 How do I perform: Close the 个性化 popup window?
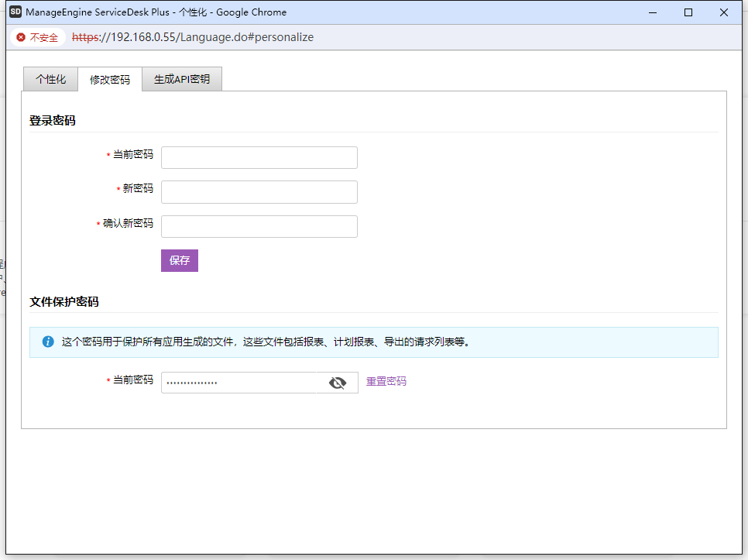(724, 12)
